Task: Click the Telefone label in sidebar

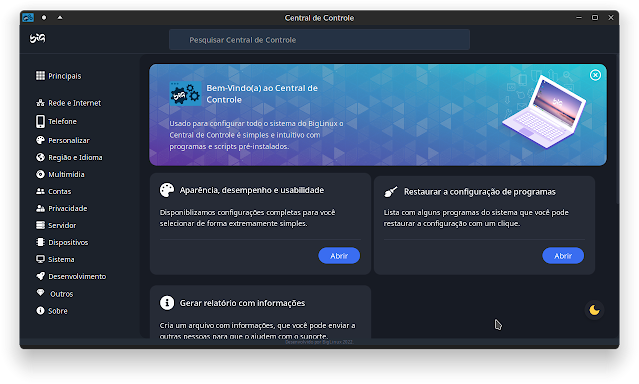Action: 62,121
